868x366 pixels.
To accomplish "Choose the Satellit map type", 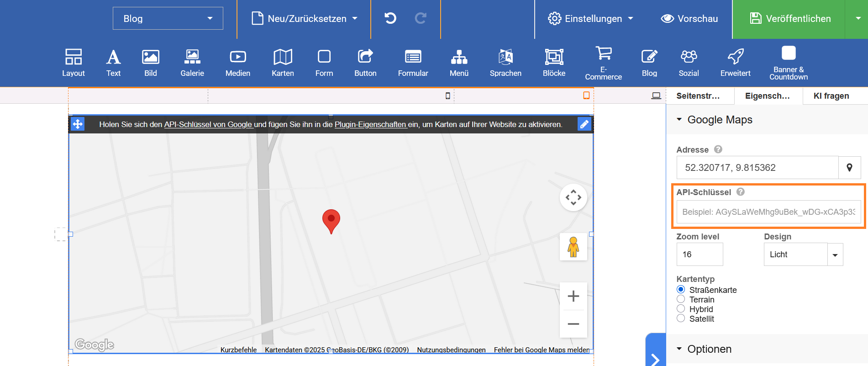I will pyautogui.click(x=681, y=318).
